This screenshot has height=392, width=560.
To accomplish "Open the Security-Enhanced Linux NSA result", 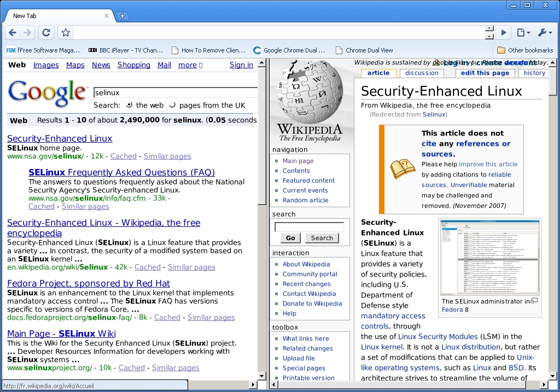I will [60, 138].
